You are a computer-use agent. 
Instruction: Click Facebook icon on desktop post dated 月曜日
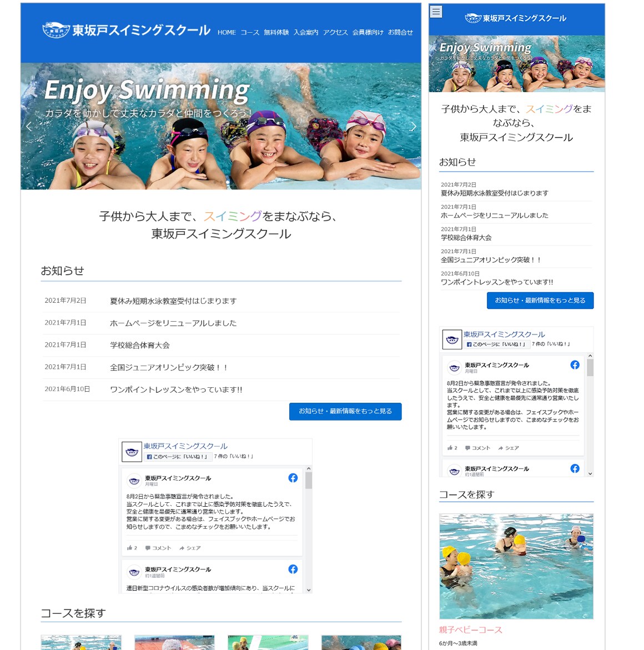click(293, 478)
